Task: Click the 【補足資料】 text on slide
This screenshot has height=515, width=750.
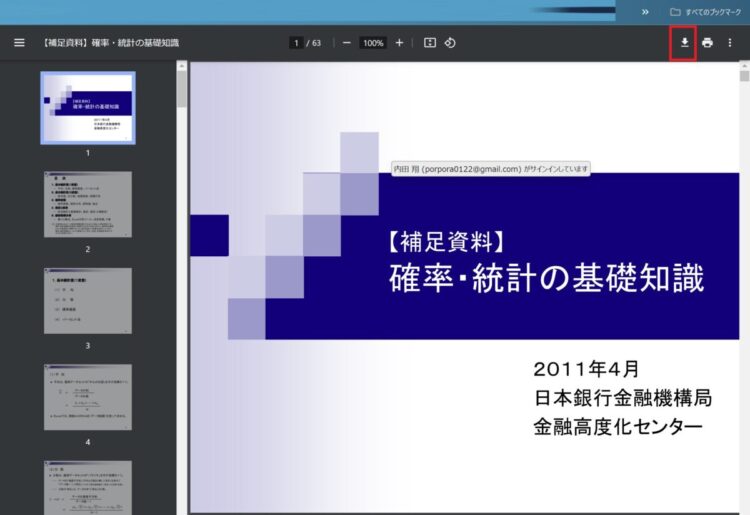Action: click(x=446, y=241)
